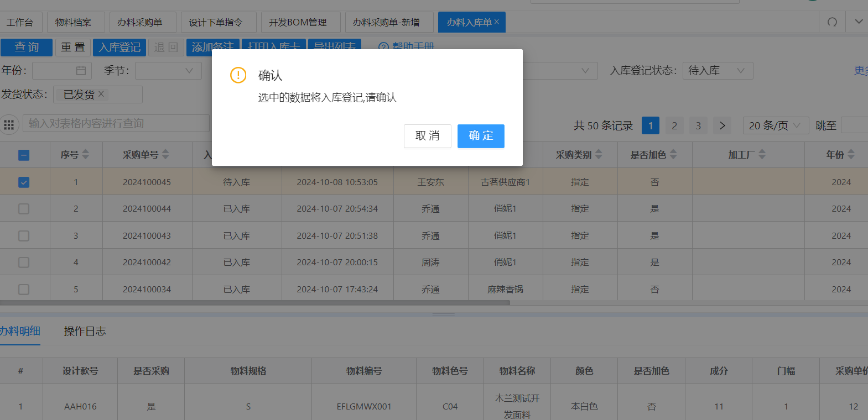Click the refresh icon in tab bar

832,22
